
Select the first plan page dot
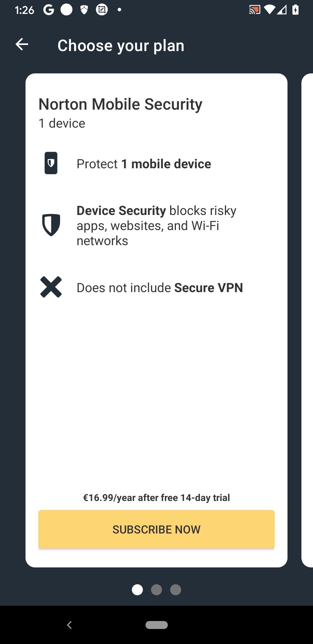[x=137, y=590]
